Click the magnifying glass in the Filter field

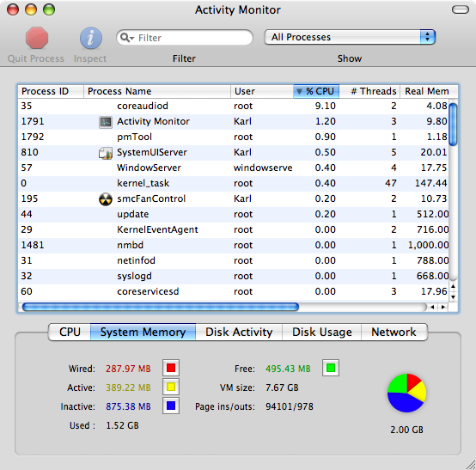[x=125, y=38]
